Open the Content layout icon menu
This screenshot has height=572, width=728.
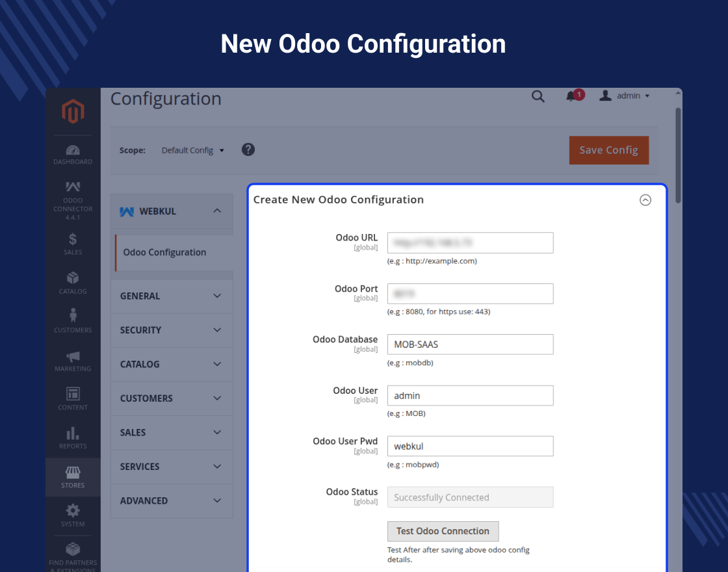73,399
